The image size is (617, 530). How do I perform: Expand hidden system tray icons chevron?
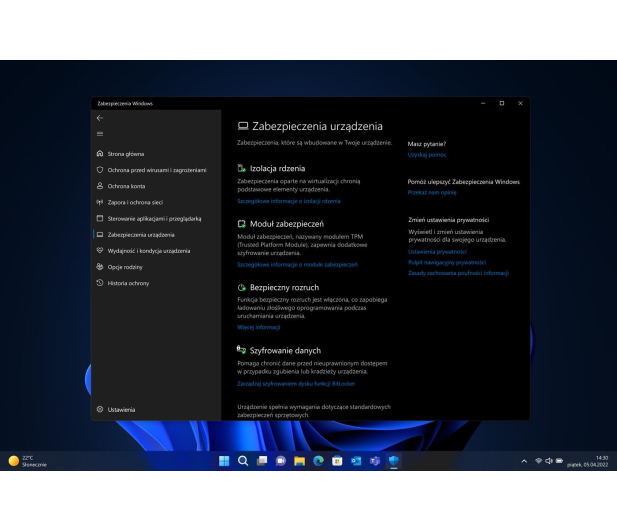click(524, 461)
